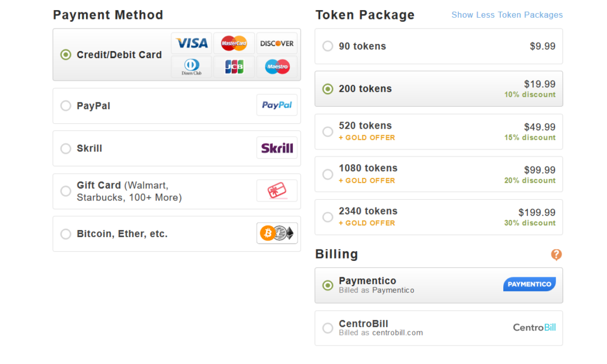Screen dimensions: 607x364
Task: Click the $19.99 price
Action: coord(539,84)
